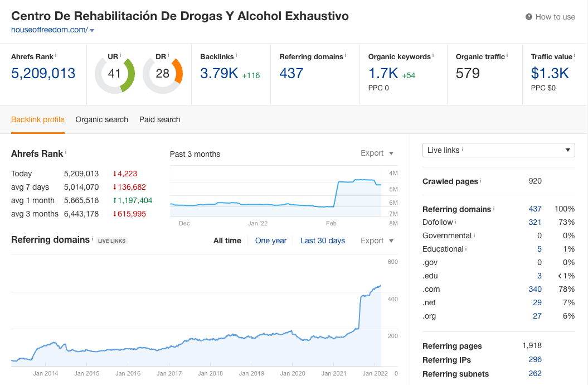This screenshot has height=385, width=588.
Task: Open .org count 27
Action: pos(537,316)
